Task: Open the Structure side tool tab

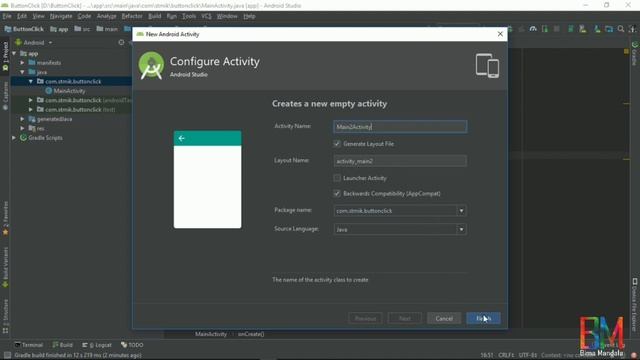Action: click(x=5, y=316)
